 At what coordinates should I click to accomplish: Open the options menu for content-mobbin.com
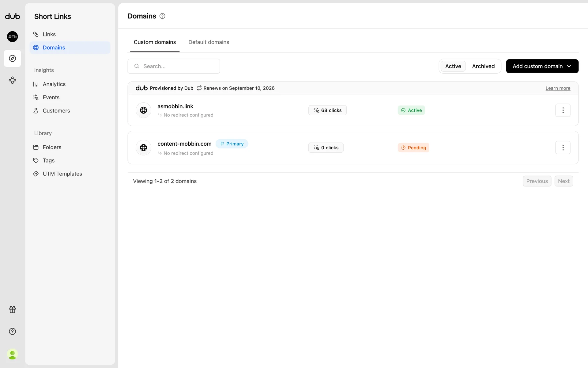(x=563, y=148)
